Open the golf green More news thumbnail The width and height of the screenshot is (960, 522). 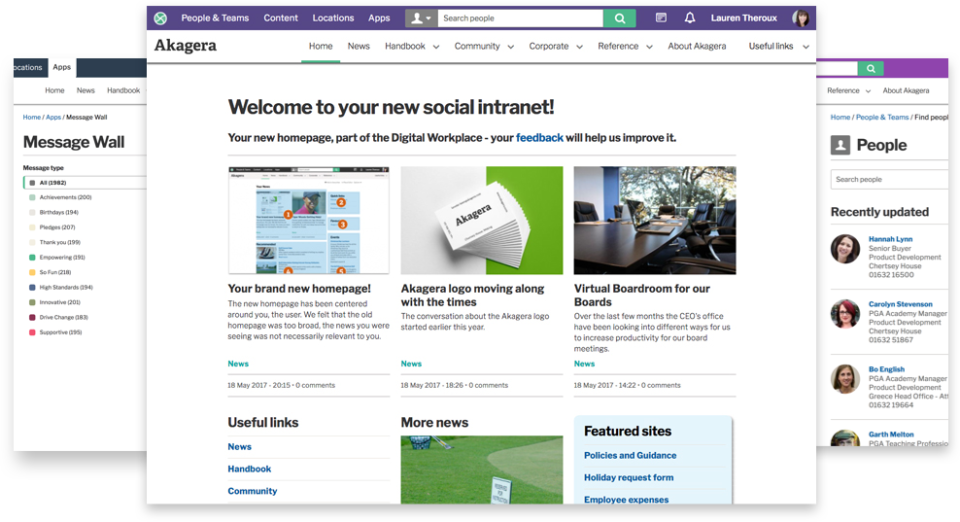482,470
